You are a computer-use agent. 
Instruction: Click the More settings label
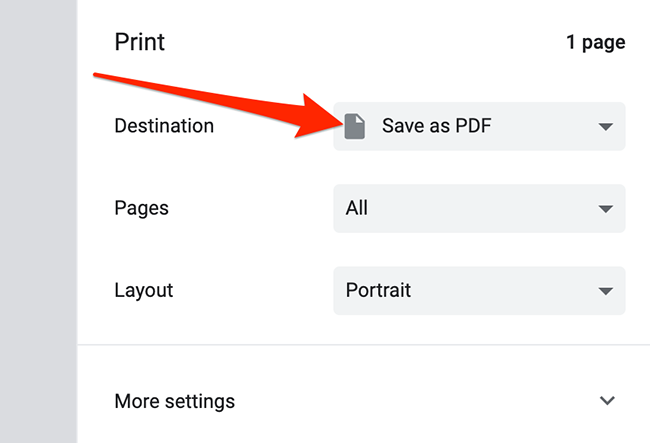pos(175,401)
